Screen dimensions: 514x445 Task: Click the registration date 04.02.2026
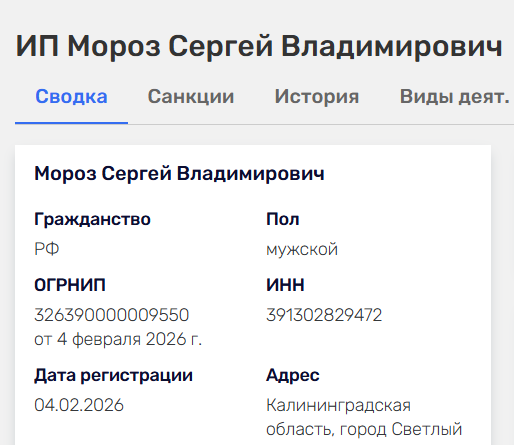coord(79,405)
